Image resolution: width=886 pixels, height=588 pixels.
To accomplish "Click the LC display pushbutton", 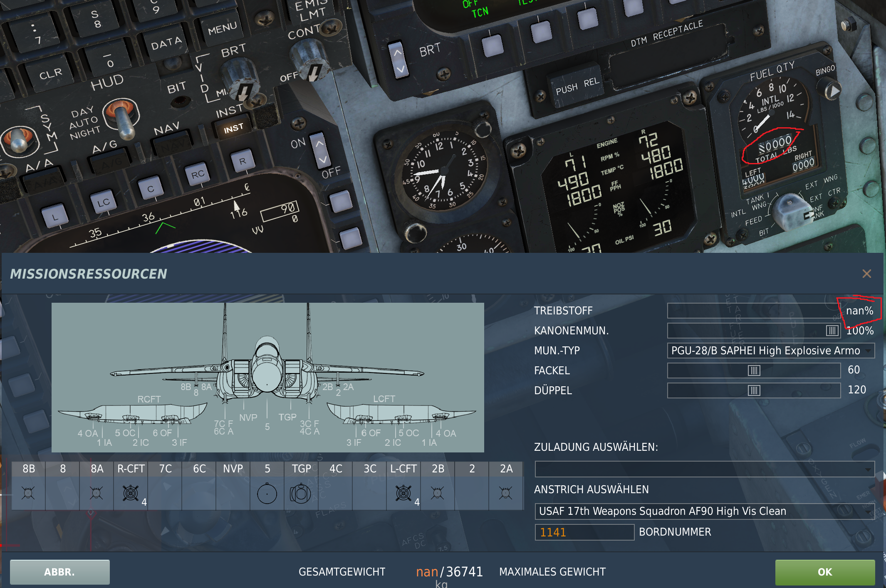I will click(x=104, y=203).
